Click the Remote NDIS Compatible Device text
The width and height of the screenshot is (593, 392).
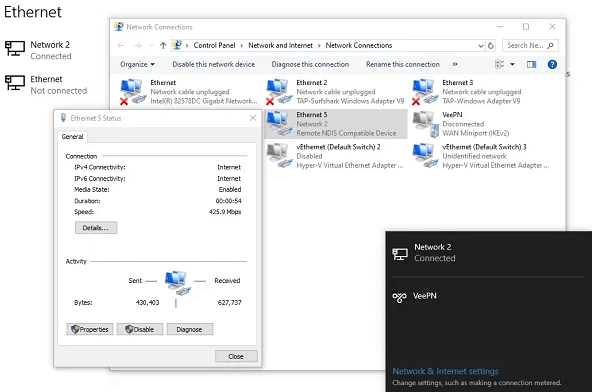[346, 133]
